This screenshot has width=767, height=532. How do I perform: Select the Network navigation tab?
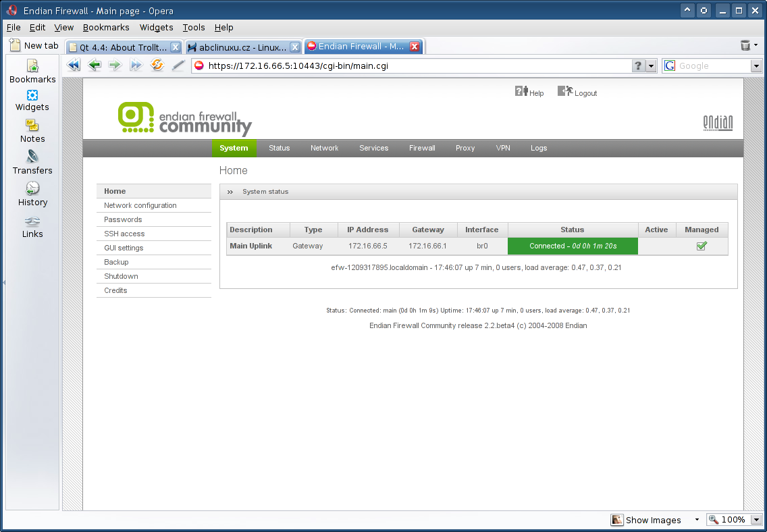pyautogui.click(x=324, y=148)
